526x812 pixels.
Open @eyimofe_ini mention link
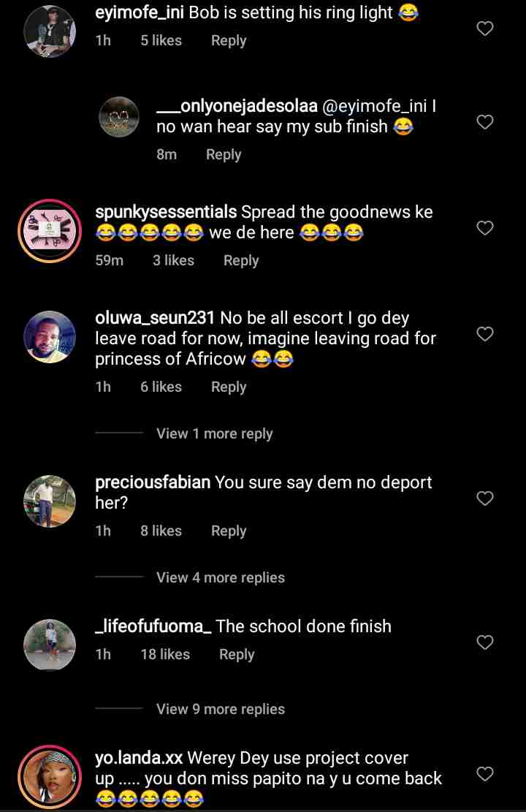[x=374, y=106]
